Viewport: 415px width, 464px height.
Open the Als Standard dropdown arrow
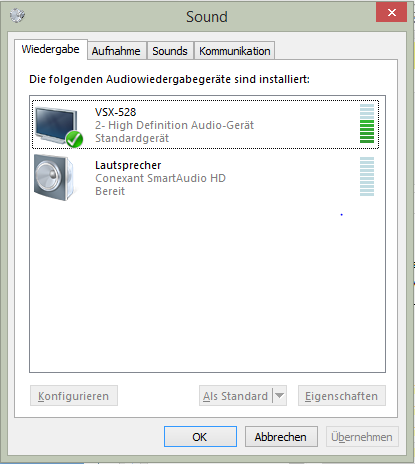coord(280,396)
